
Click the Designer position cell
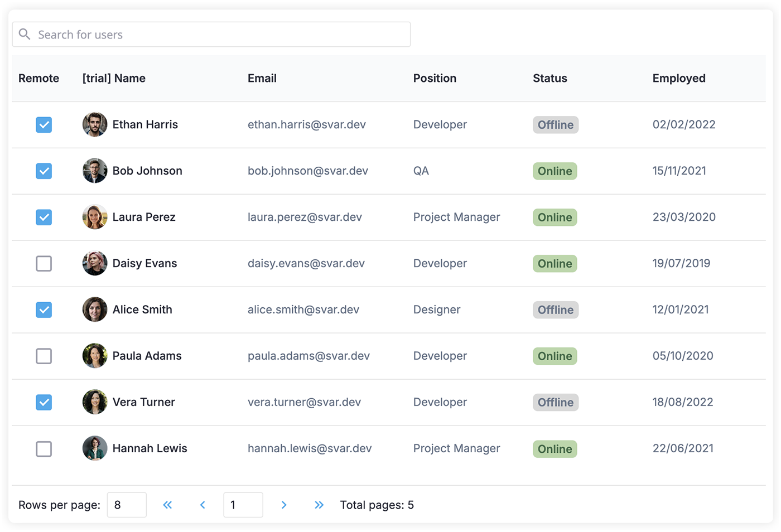point(437,309)
